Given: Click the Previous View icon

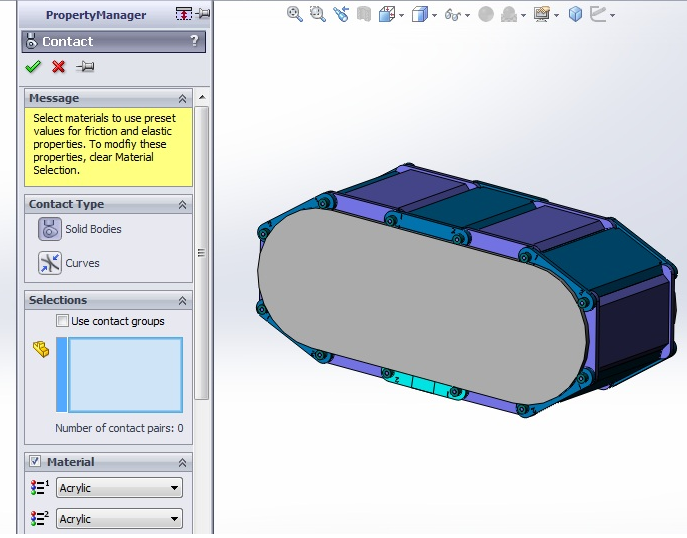Looking at the screenshot, I should click(x=341, y=14).
